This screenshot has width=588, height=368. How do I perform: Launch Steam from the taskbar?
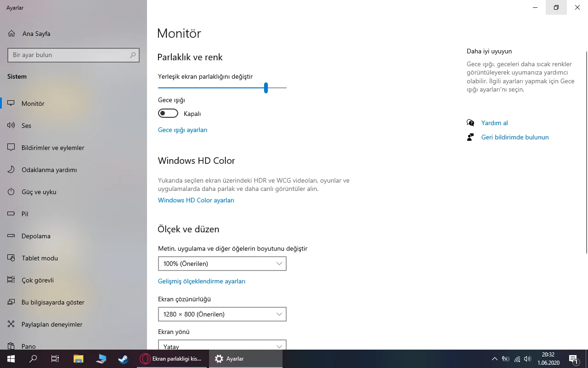tap(123, 359)
